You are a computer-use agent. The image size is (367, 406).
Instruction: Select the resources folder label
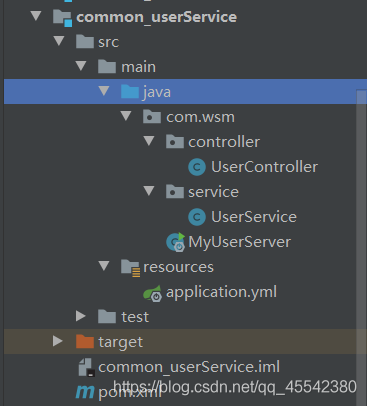pos(178,267)
